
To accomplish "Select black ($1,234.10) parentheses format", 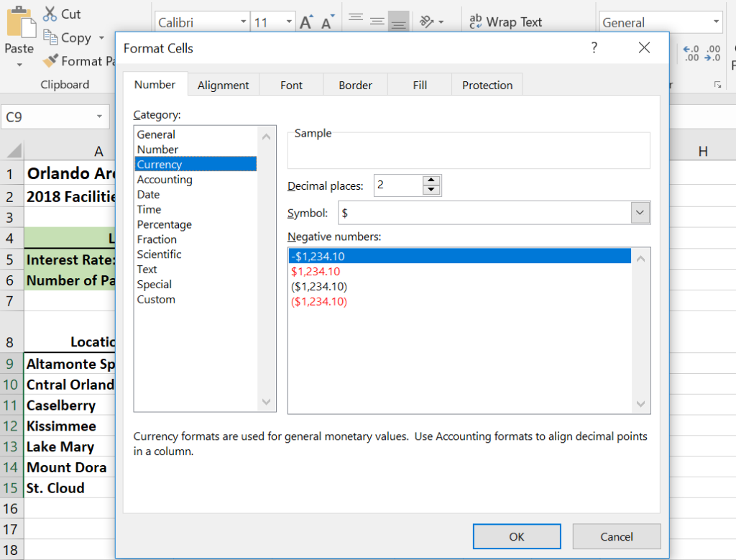I will pyautogui.click(x=460, y=286).
